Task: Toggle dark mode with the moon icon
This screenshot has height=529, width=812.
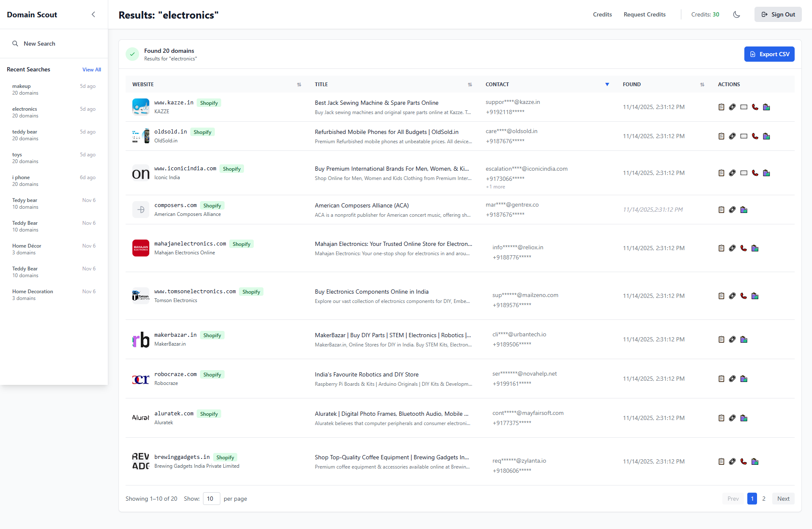Action: pyautogui.click(x=736, y=14)
